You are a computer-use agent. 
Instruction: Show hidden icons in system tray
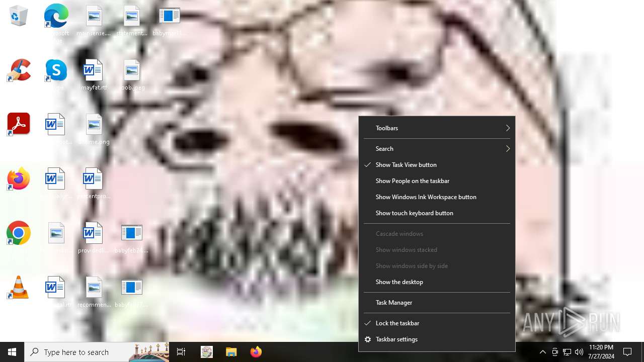(x=543, y=352)
